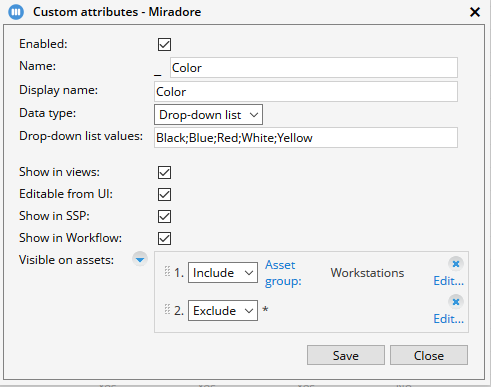Click the blue arrow next to Visible on assets

(x=140, y=259)
